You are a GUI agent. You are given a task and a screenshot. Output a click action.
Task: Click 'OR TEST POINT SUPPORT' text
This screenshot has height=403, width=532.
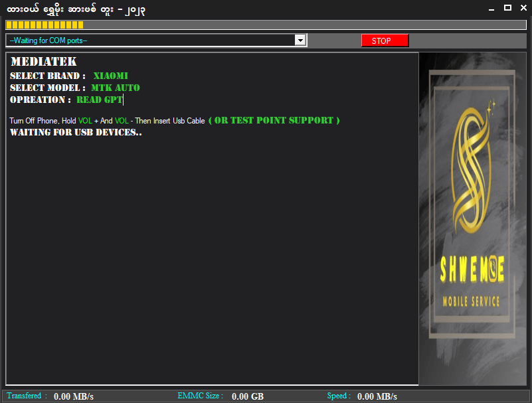point(274,120)
